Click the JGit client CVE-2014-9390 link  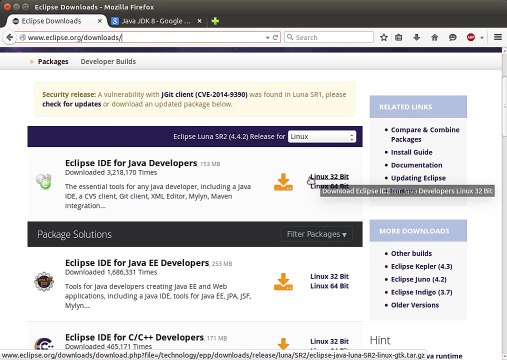pos(204,94)
